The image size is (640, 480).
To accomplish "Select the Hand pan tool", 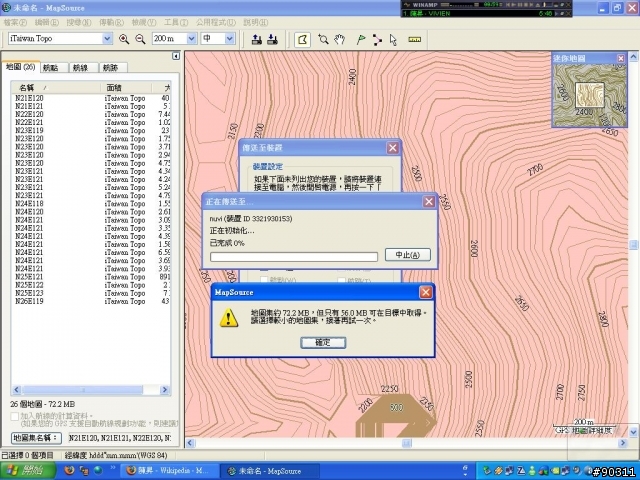I will 340,40.
